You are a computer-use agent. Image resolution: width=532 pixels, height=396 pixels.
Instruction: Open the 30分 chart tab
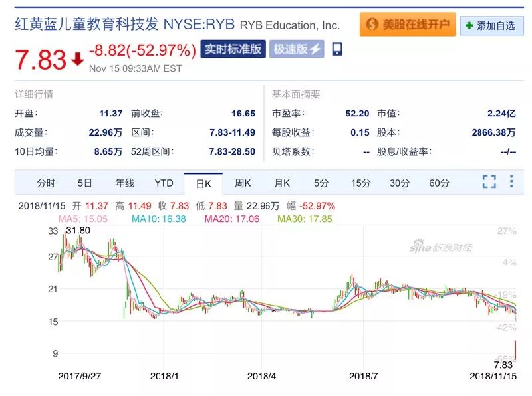(400, 183)
